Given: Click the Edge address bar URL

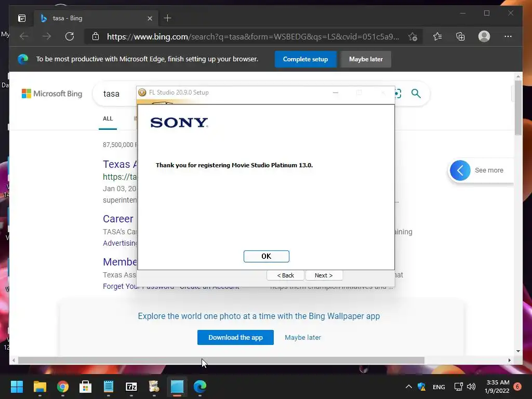Looking at the screenshot, I should click(253, 37).
